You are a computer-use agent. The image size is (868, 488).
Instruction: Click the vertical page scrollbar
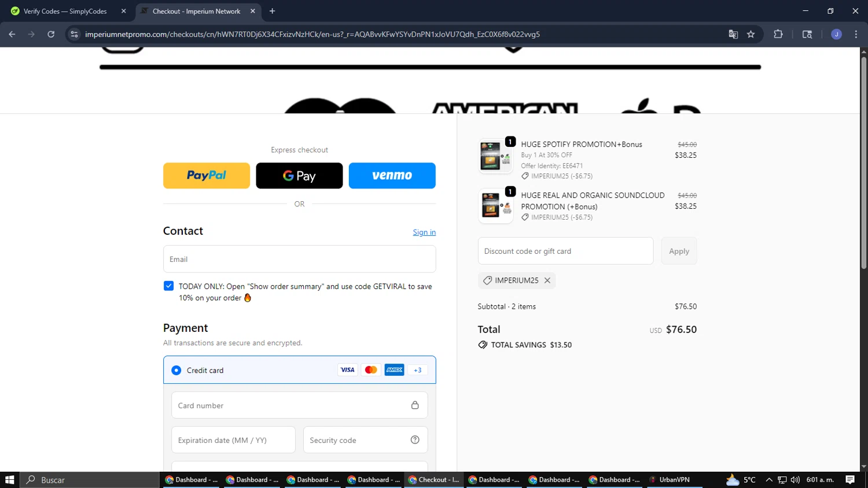coord(863,162)
